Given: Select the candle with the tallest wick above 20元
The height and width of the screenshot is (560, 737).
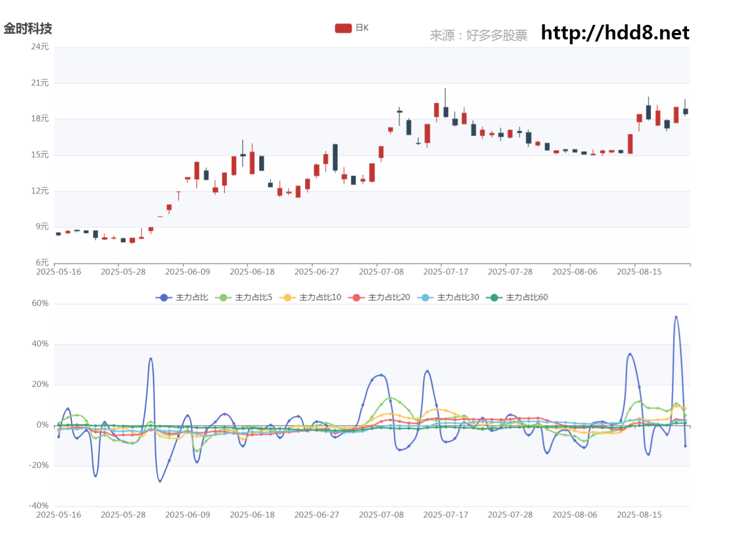Looking at the screenshot, I should click(x=445, y=103).
